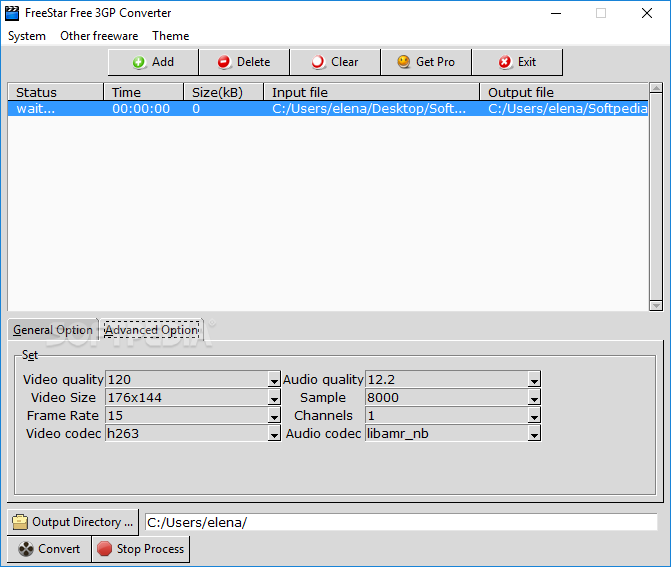The image size is (671, 567).
Task: Click the output file path C:/Users/elena/Softpedia
Action: click(x=568, y=109)
